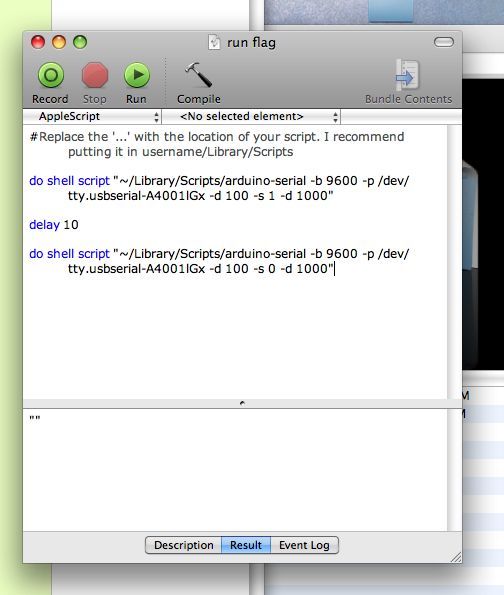Select the Result tab
Screen dimensions: 504x595
click(x=246, y=545)
